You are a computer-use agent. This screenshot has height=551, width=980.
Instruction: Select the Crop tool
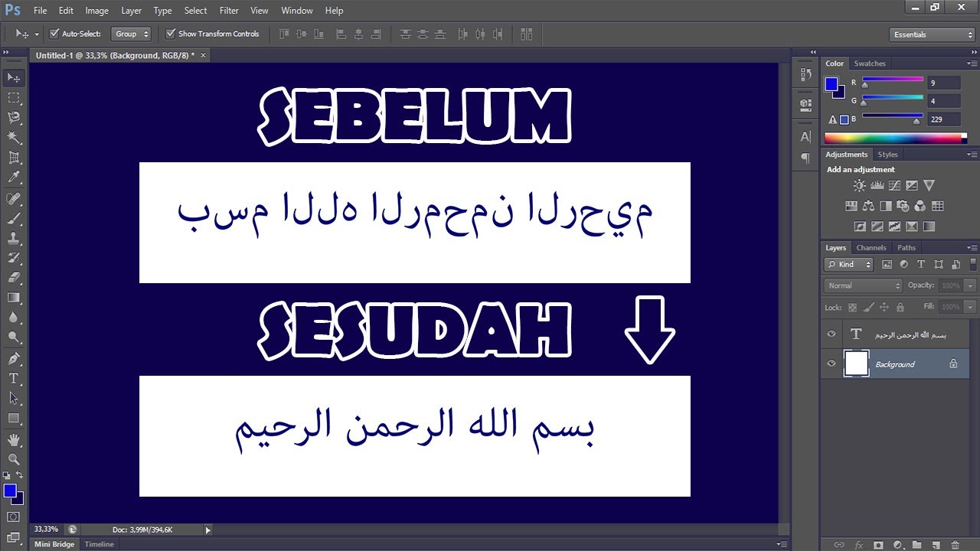point(14,158)
